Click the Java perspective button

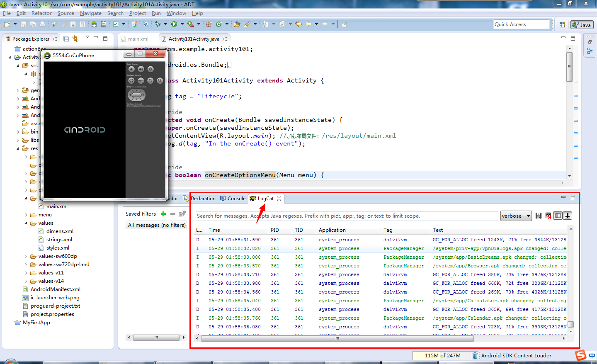point(582,25)
